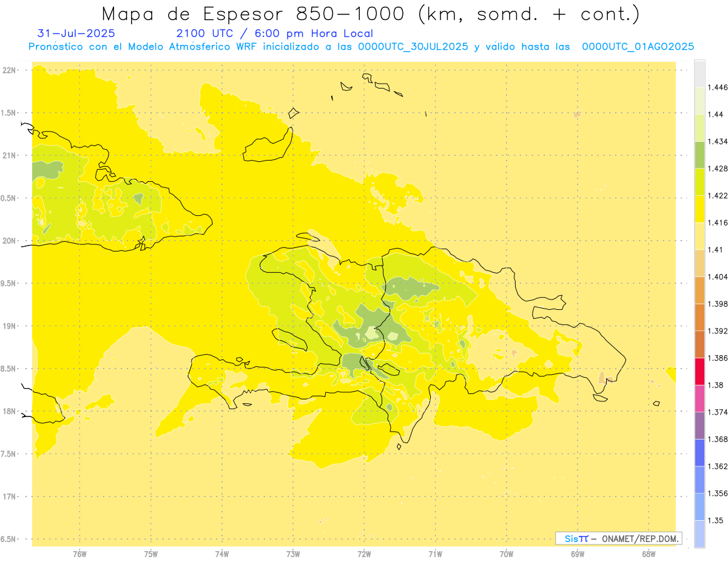Click the latitude label '22N'
The image size is (728, 562).
coord(10,70)
